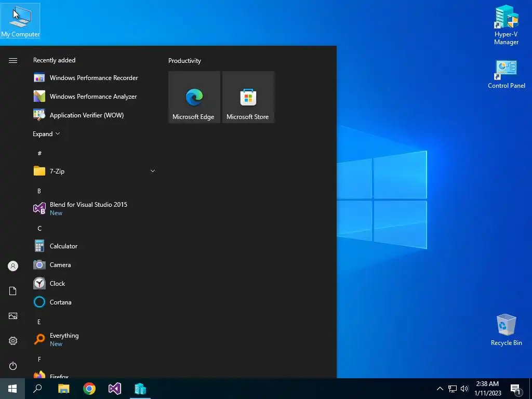Open Application Verifier (WOW)
Viewport: 532px width, 399px height.
[x=95, y=115]
